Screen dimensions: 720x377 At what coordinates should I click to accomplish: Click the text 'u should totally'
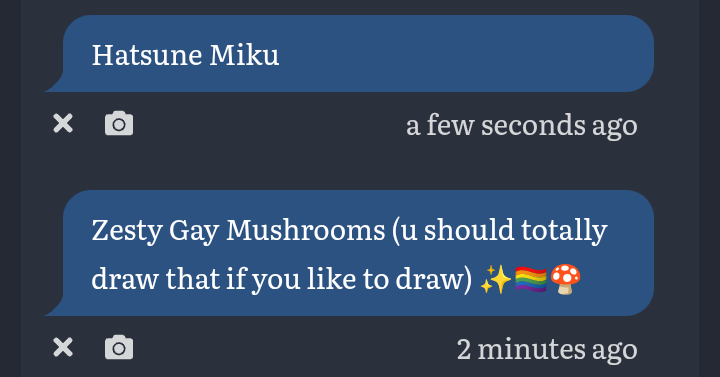pos(504,231)
